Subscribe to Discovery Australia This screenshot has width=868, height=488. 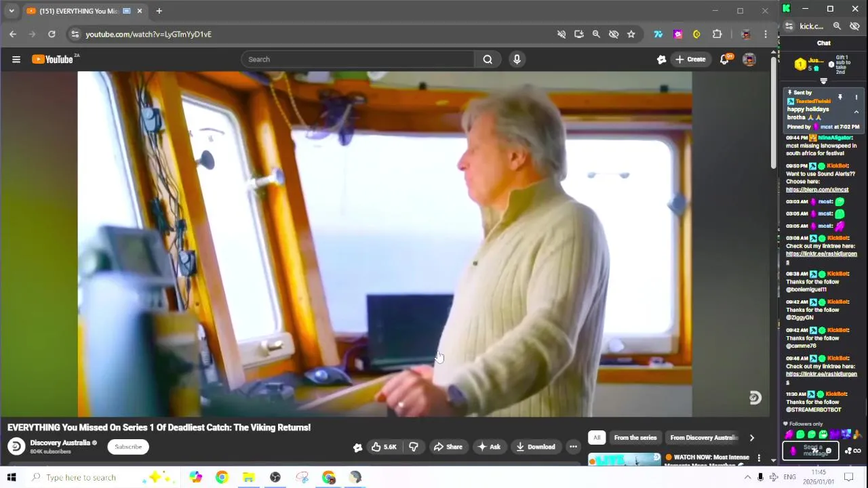(128, 447)
